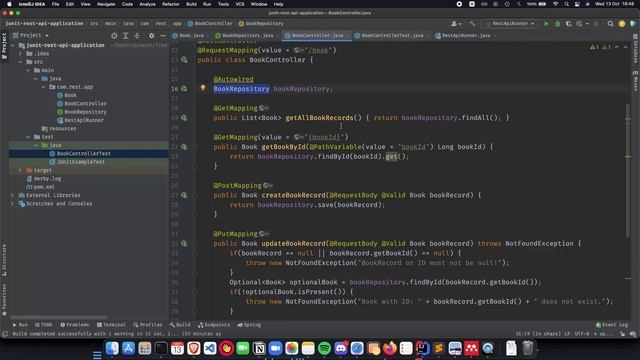Click BookController breadcrumb in navigation bar

(x=211, y=24)
